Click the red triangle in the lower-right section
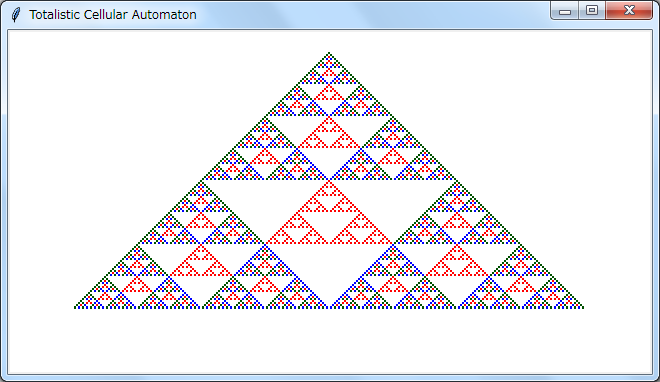Viewport: 660px width, 382px height. [x=457, y=262]
